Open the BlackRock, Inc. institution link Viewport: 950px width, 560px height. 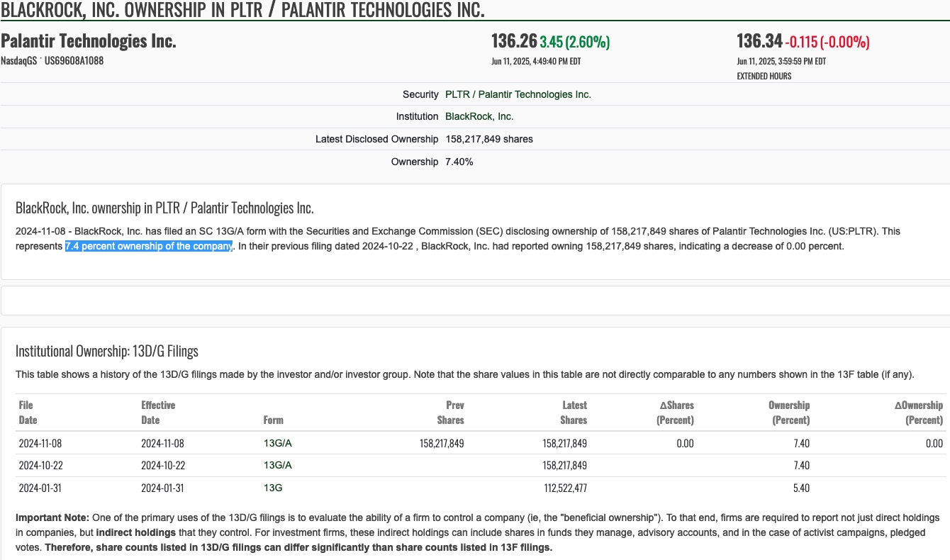point(479,116)
